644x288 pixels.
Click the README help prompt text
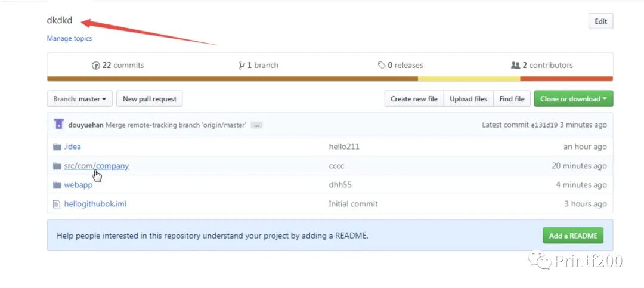(212, 236)
